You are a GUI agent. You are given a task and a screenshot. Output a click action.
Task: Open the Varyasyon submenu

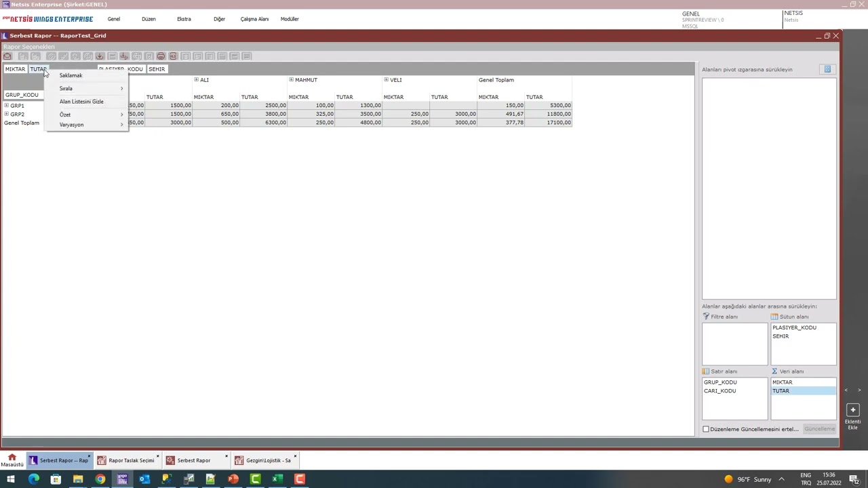click(x=87, y=125)
